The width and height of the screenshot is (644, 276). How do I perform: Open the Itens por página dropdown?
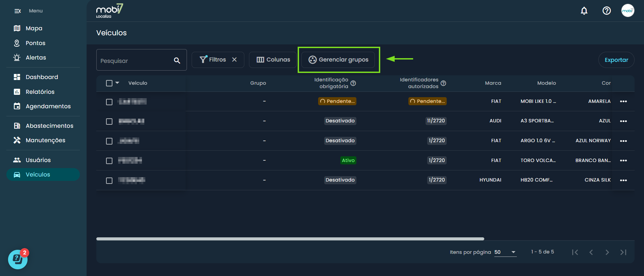click(x=505, y=252)
